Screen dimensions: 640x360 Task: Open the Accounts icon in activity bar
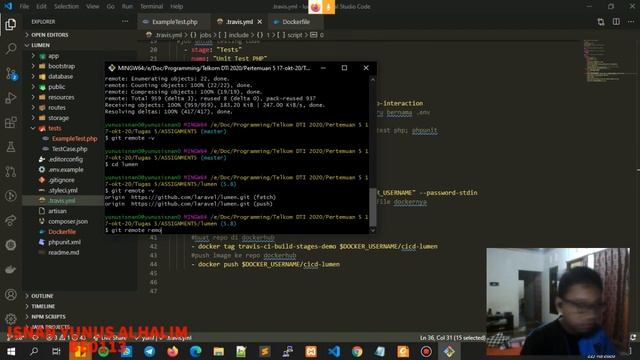(11, 295)
